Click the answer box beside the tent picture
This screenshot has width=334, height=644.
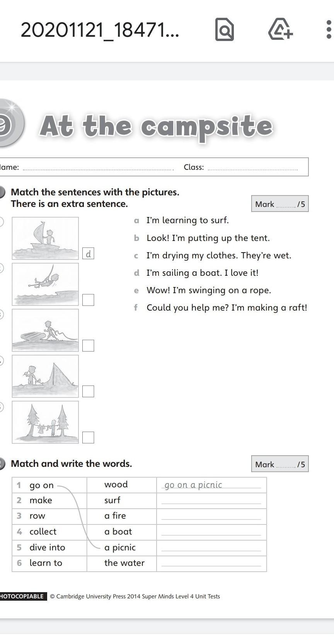(x=88, y=391)
